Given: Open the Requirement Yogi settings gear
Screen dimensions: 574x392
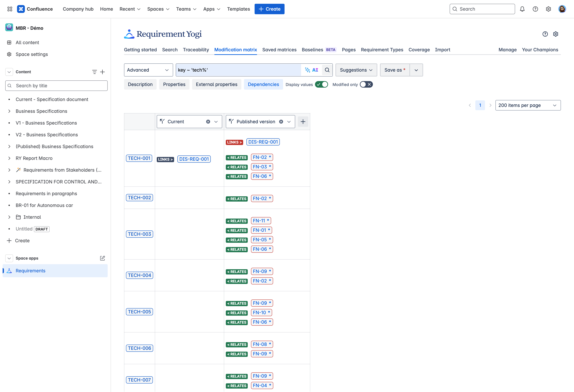Looking at the screenshot, I should (x=556, y=34).
